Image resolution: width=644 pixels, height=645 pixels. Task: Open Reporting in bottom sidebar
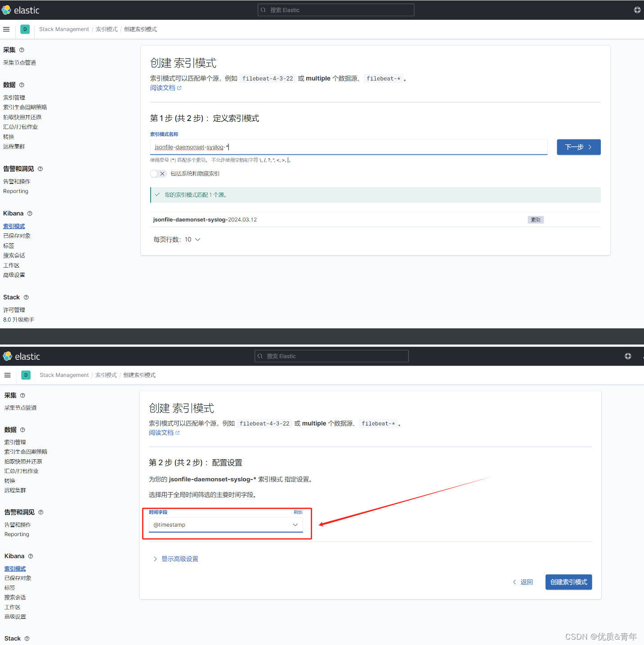pyautogui.click(x=17, y=534)
